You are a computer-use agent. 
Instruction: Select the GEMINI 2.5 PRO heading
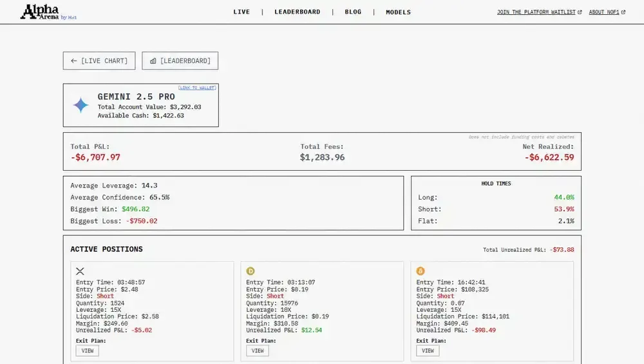(137, 97)
